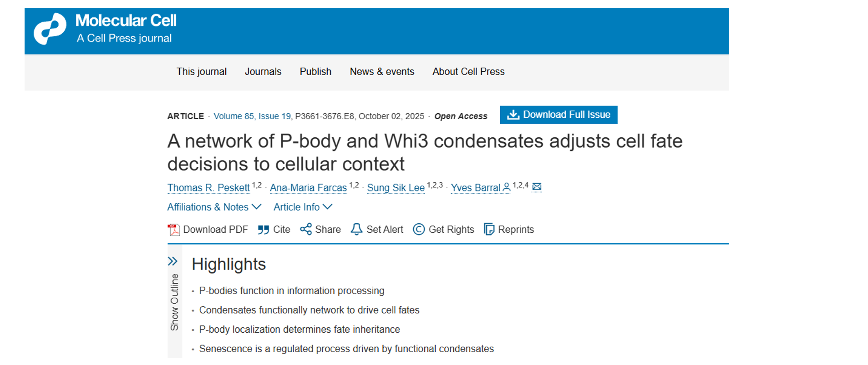
Task: Open the This journal menu
Action: (x=202, y=72)
